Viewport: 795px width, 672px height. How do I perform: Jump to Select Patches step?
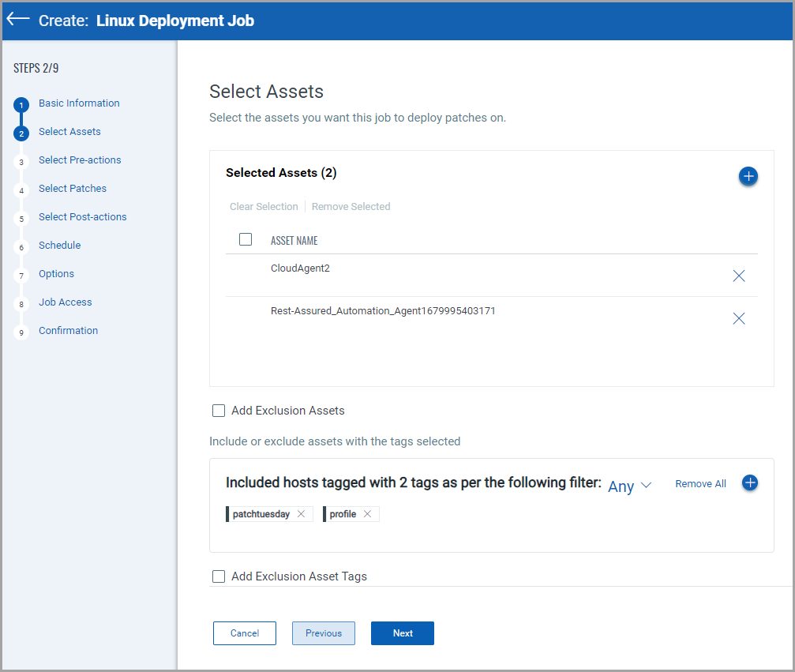click(x=73, y=188)
